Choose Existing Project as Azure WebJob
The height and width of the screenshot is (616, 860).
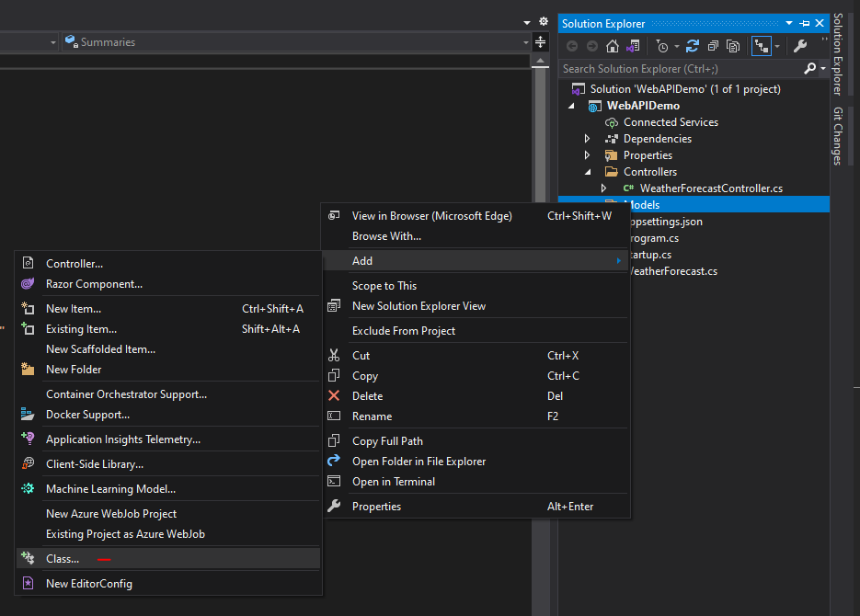(168, 534)
